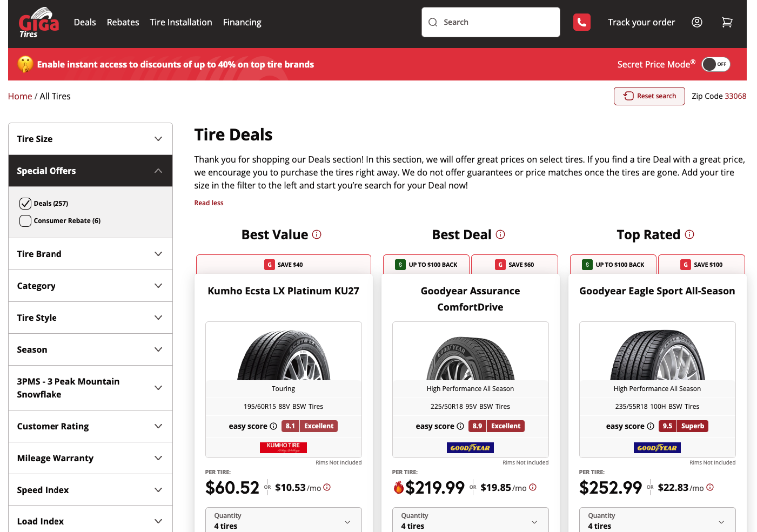Click into the Search input field
This screenshot has height=532, width=757.
[491, 22]
